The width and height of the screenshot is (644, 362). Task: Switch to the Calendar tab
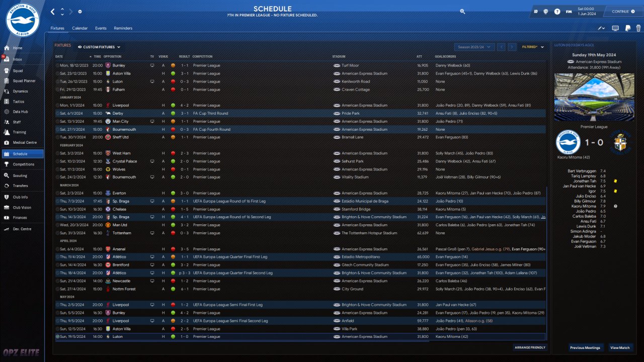[x=79, y=28]
